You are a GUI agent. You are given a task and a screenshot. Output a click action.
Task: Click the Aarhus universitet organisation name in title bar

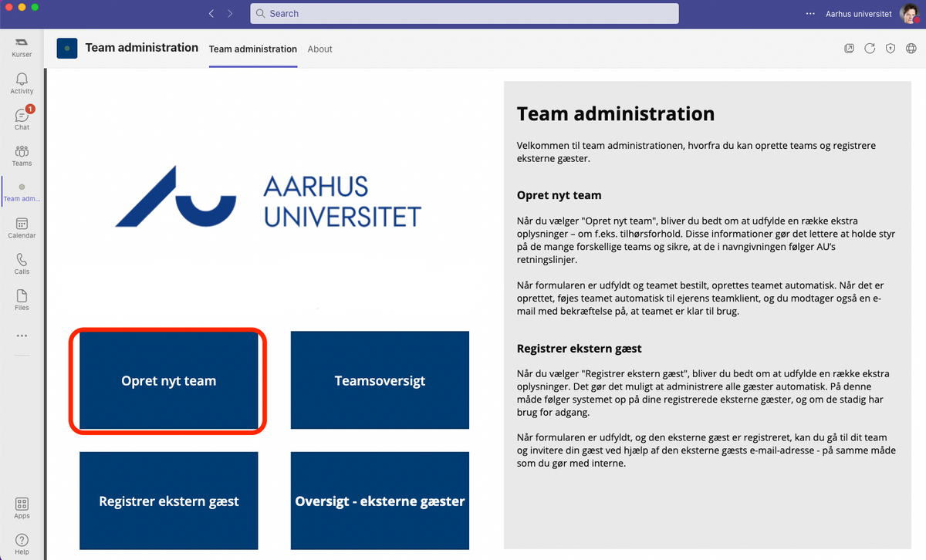tap(859, 14)
